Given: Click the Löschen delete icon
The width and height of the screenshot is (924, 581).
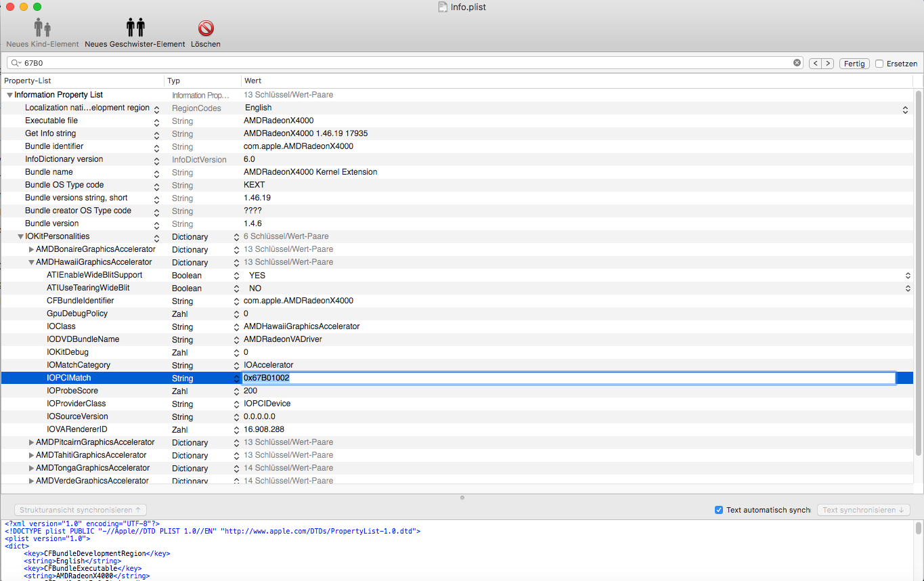Looking at the screenshot, I should click(x=206, y=28).
